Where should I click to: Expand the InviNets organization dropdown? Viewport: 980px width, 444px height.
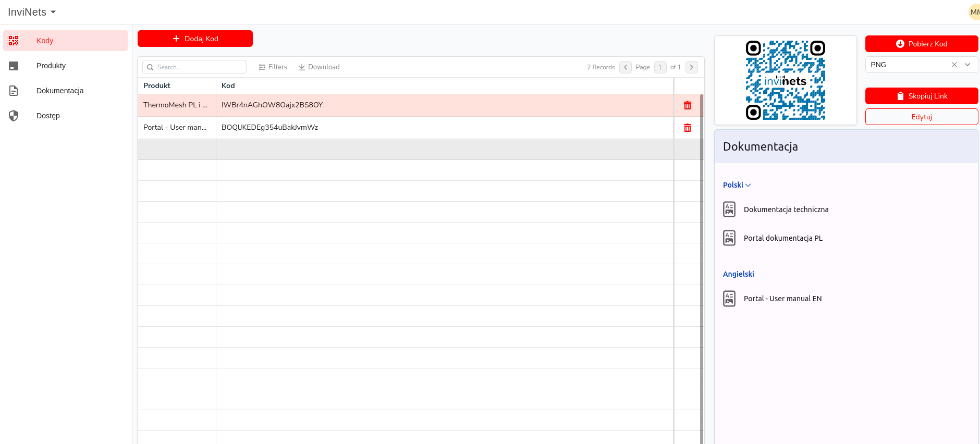coord(32,12)
